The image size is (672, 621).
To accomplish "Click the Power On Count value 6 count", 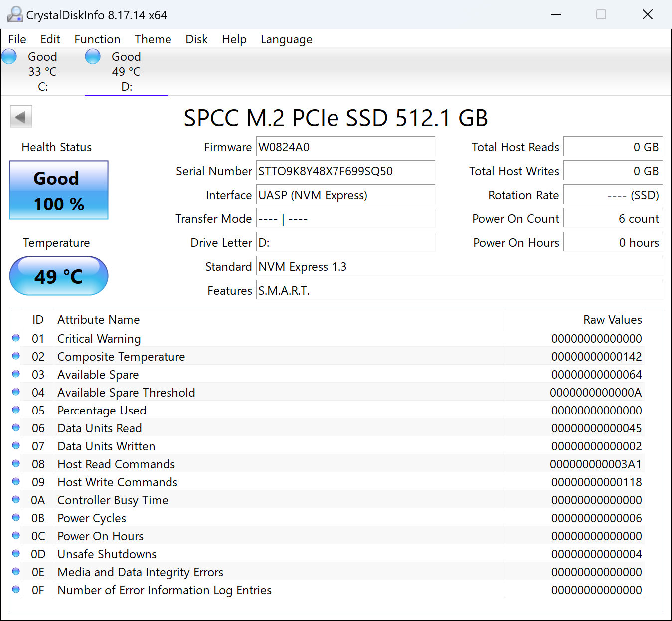I will point(613,219).
